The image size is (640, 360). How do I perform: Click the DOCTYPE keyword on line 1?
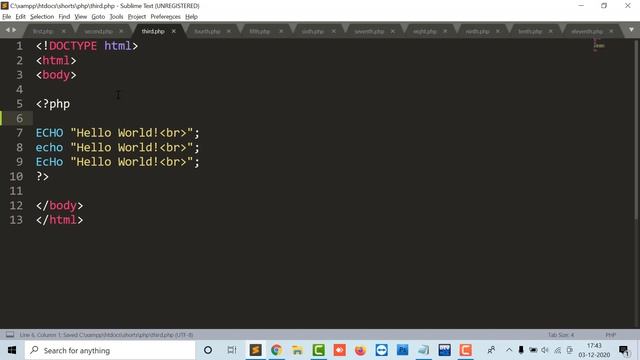(73, 46)
